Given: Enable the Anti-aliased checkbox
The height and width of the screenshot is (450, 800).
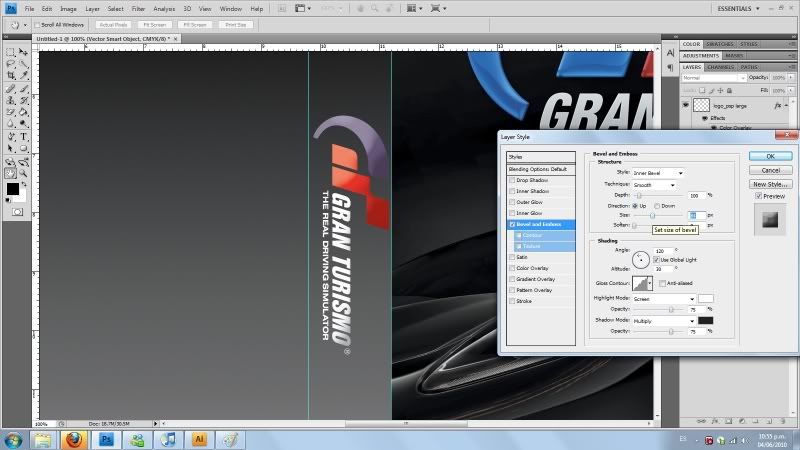Looking at the screenshot, I should tap(662, 283).
